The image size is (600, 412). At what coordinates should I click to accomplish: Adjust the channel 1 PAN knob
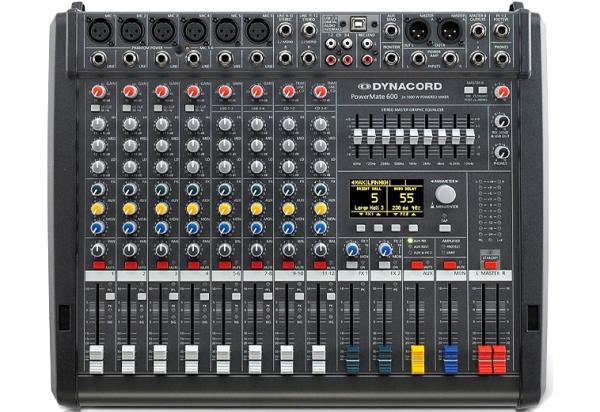[x=98, y=250]
